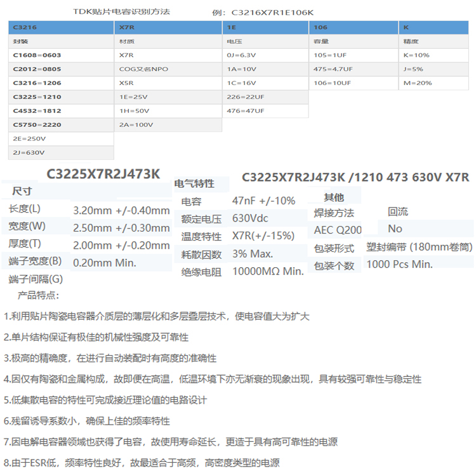Click the '电气特性' section heading
This screenshot has height=476, width=476.
(x=194, y=183)
